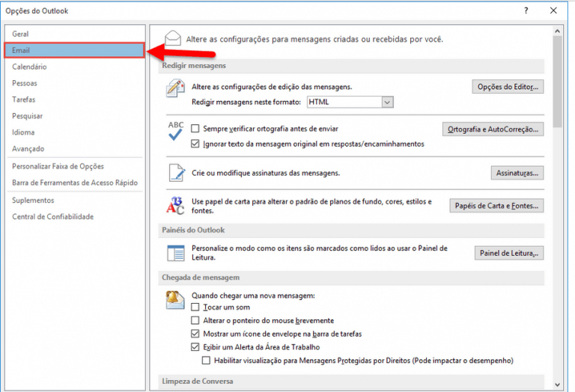Click the scrollbar up arrow
Screen dimensions: 575x392
coord(557,31)
